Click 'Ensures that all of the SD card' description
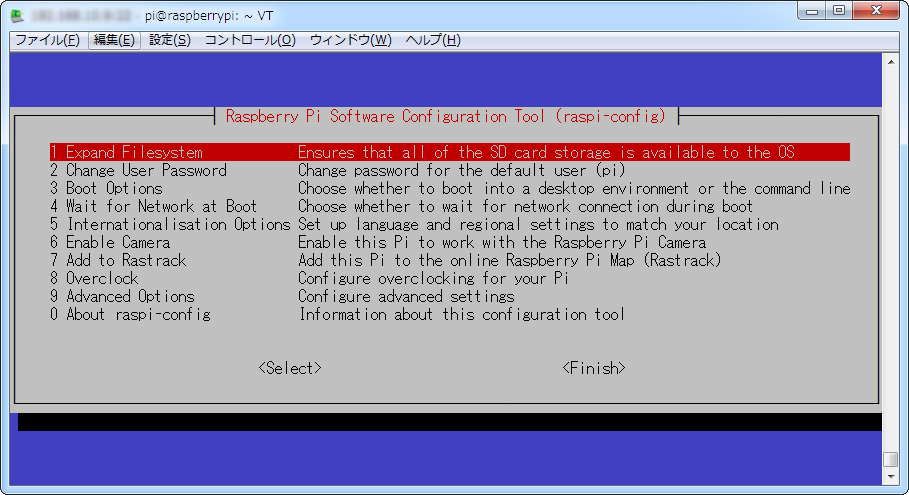Screen dimensions: 909x495 [546, 152]
